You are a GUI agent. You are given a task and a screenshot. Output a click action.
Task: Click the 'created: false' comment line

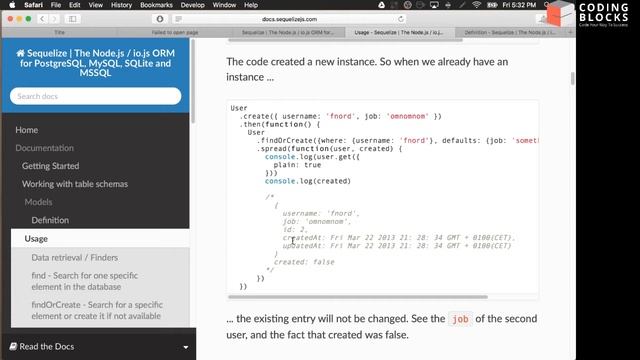[304, 262]
